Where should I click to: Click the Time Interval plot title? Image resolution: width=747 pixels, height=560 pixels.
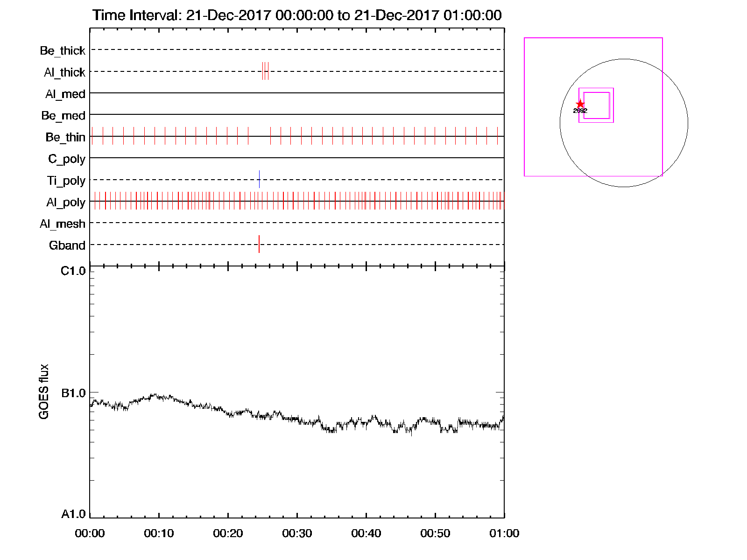pos(297,15)
